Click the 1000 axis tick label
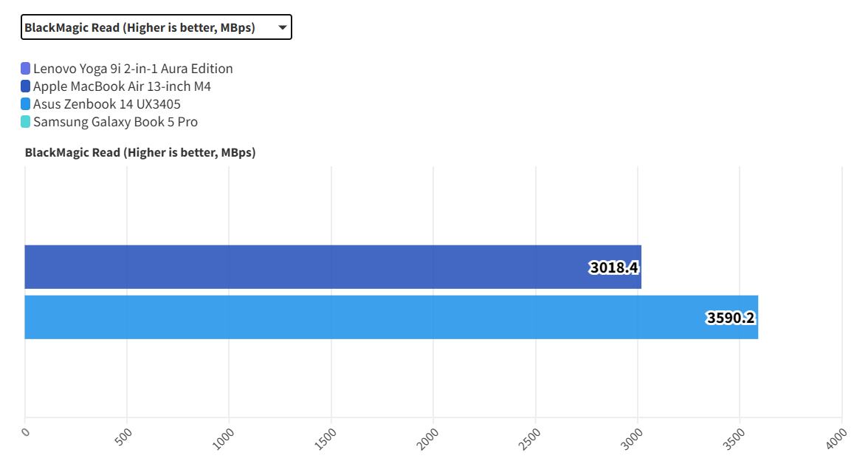 (x=224, y=437)
